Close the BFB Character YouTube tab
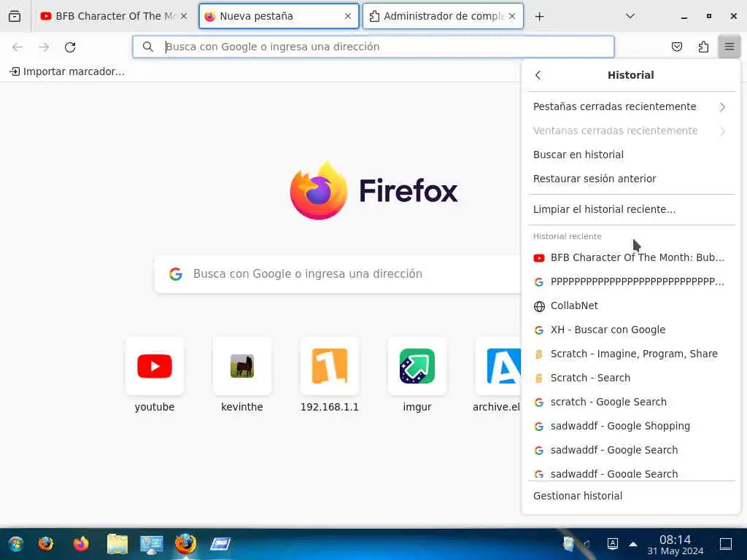Image resolution: width=747 pixels, height=560 pixels. tap(184, 16)
